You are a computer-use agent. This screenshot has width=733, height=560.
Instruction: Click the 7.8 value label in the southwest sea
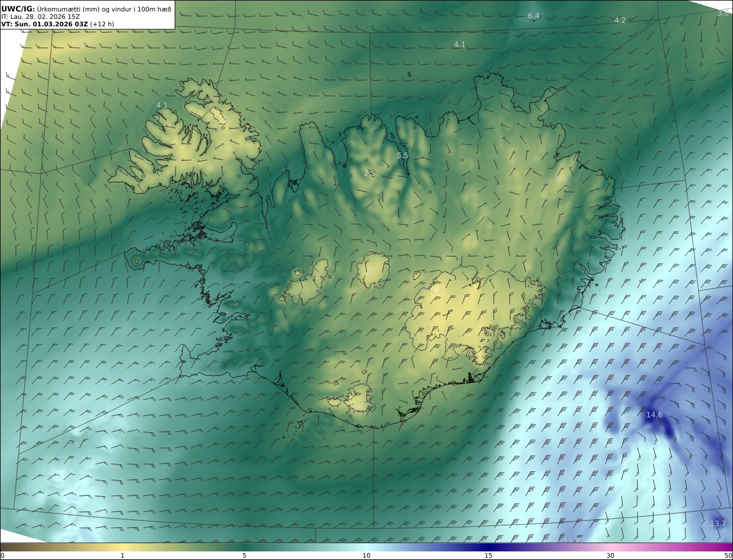[x=74, y=445]
